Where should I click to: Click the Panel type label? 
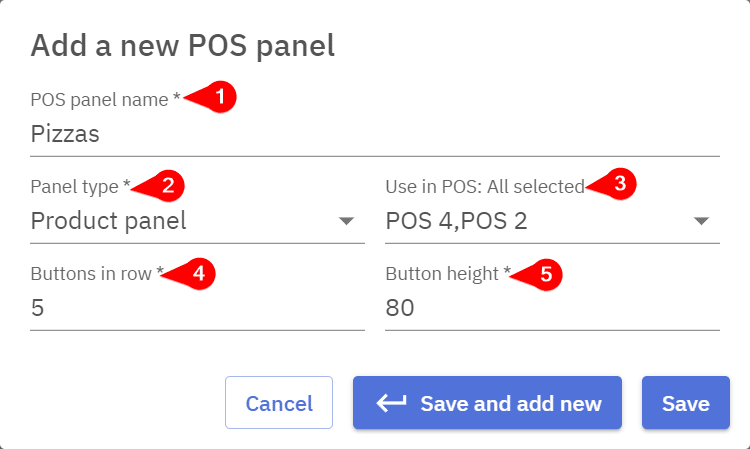(80, 186)
